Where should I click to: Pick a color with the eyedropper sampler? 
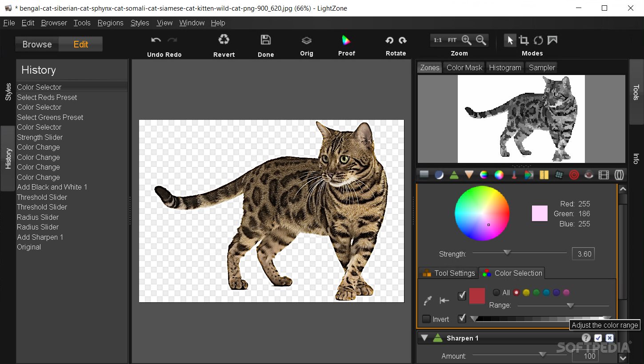click(428, 301)
